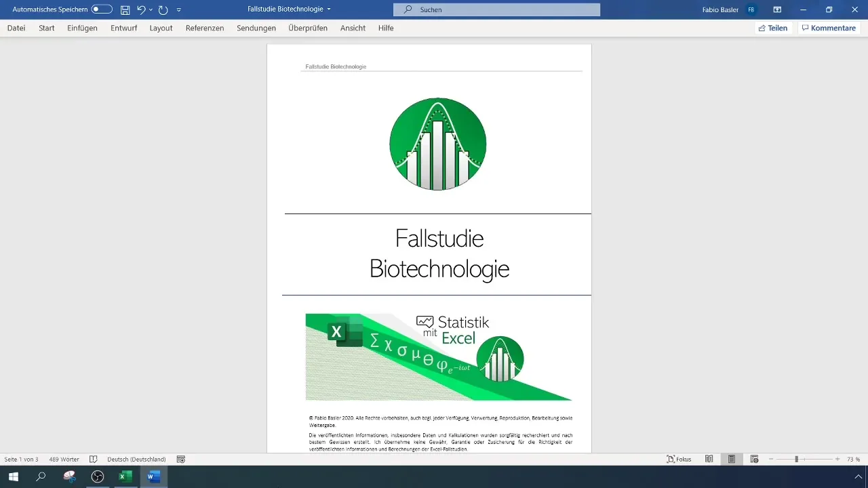868x488 pixels.
Task: Open the Fallstudie Biotechnologie title dropdown
Action: 329,9
